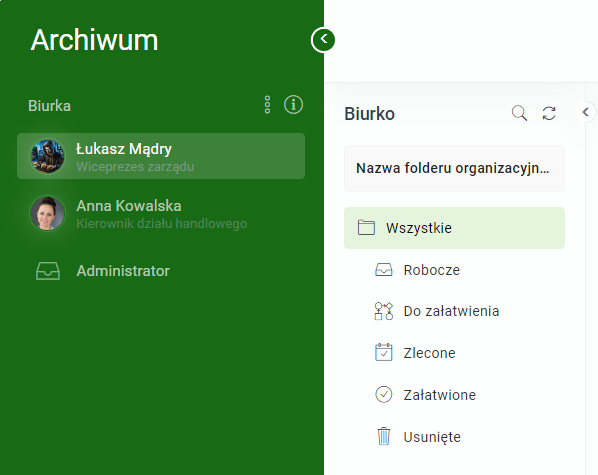Open the Administrator desk
This screenshot has width=598, height=475.
tap(161, 271)
